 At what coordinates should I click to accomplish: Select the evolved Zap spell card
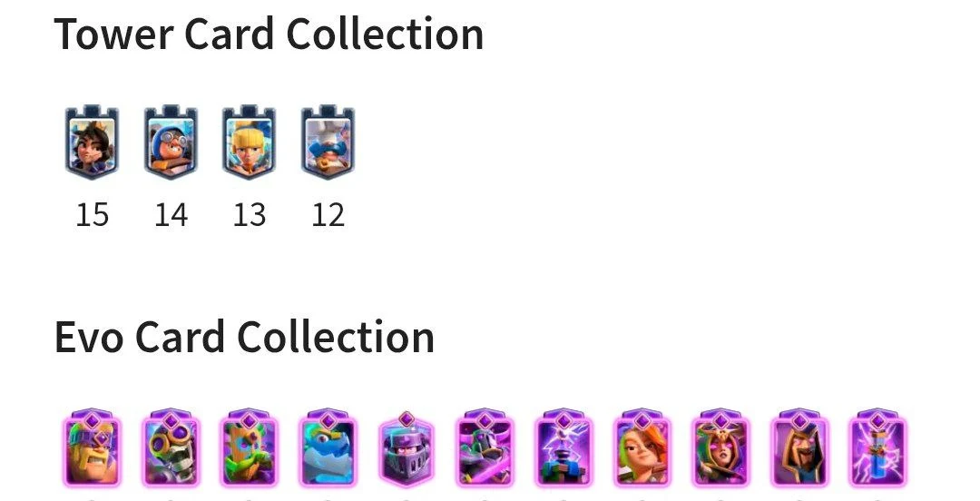click(x=877, y=448)
